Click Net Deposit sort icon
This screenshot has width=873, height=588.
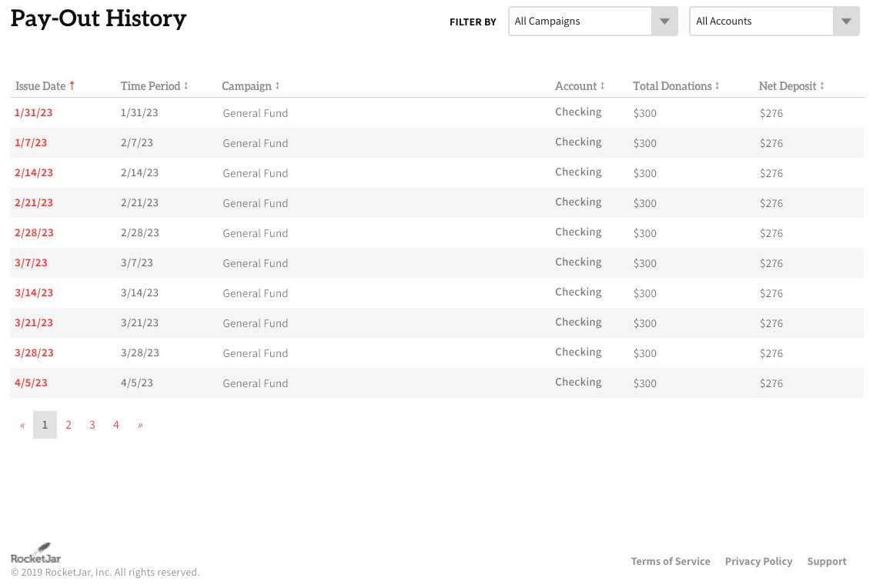point(821,85)
